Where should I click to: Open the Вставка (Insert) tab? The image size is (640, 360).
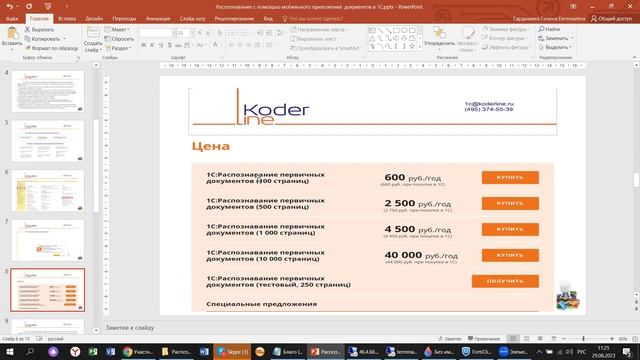pyautogui.click(x=67, y=18)
